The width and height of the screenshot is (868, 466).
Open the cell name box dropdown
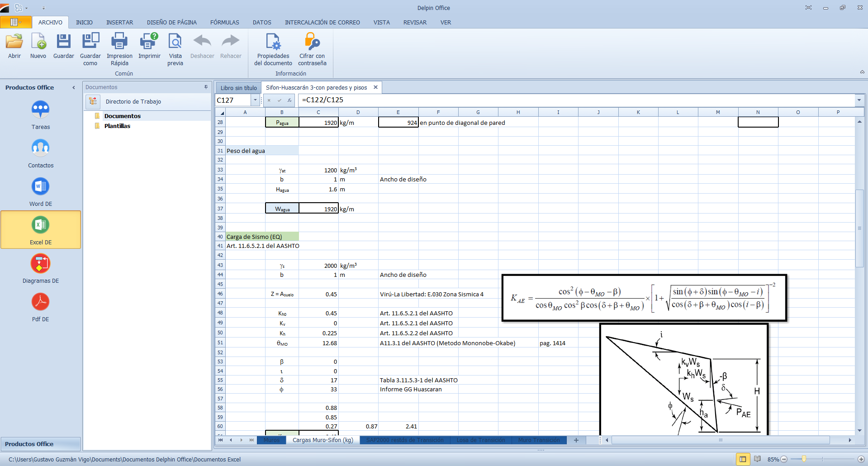click(x=256, y=100)
